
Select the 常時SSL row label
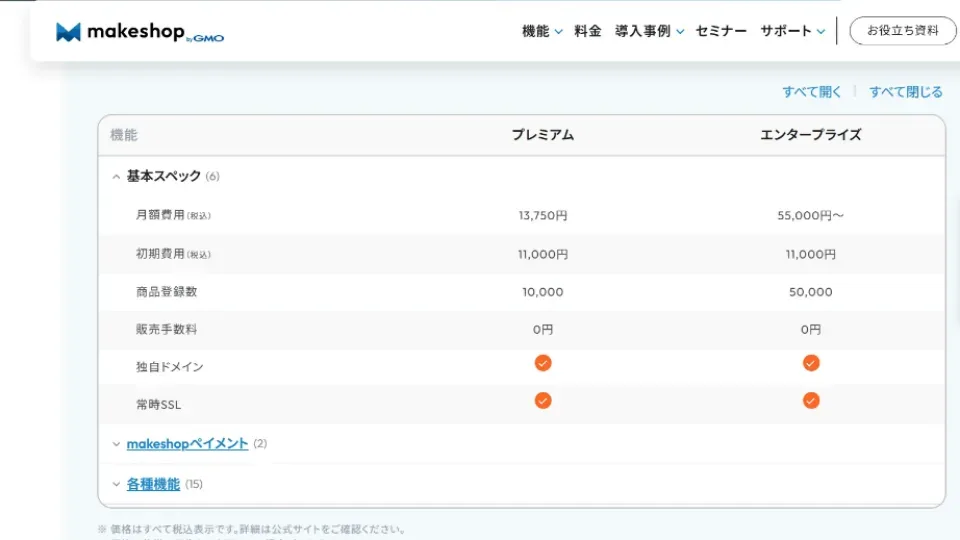click(159, 405)
